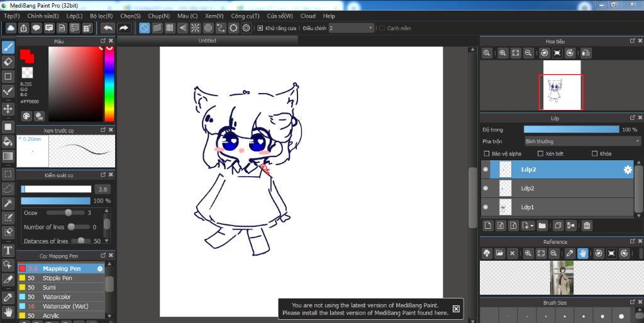Image resolution: width=644 pixels, height=323 pixels.
Task: Enable crisscross grid snap guide
Action: (170, 28)
